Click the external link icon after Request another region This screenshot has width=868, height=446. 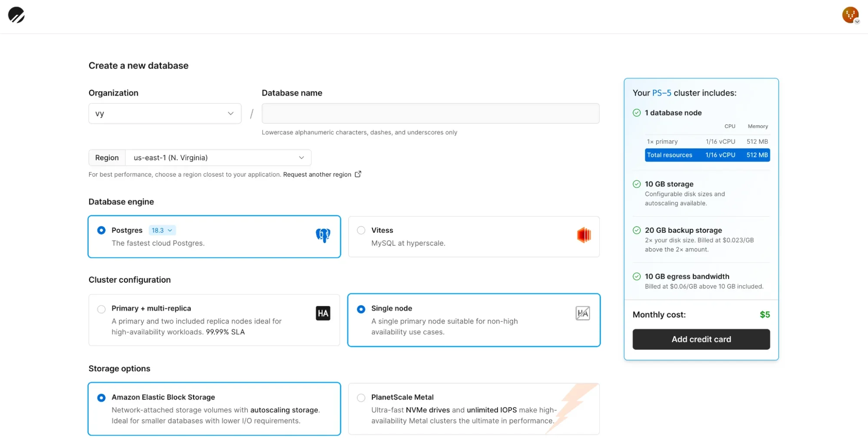[x=358, y=174]
